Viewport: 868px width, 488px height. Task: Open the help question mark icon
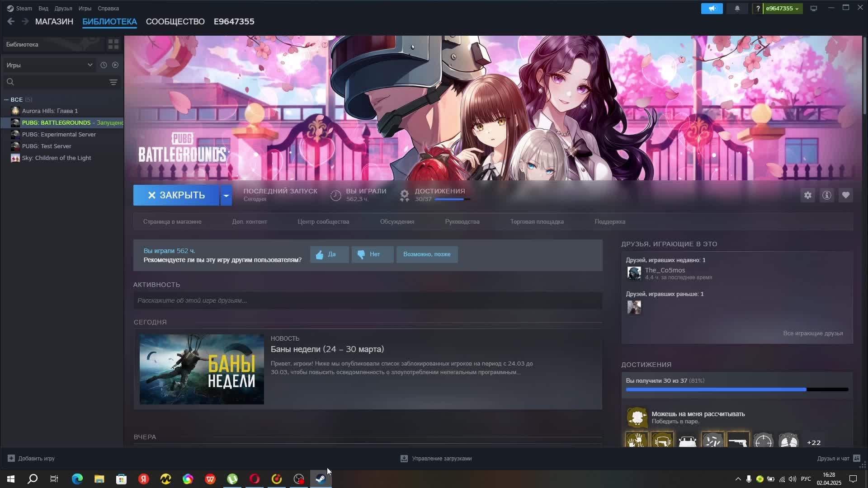[x=758, y=9]
